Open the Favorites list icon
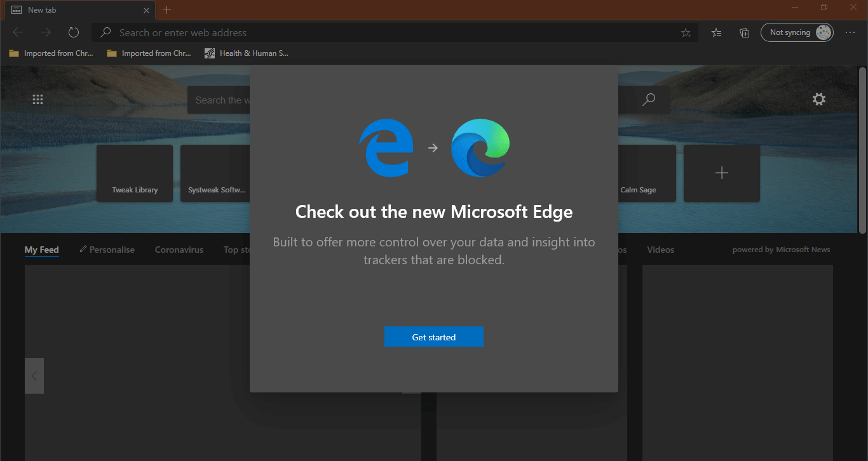 point(716,32)
